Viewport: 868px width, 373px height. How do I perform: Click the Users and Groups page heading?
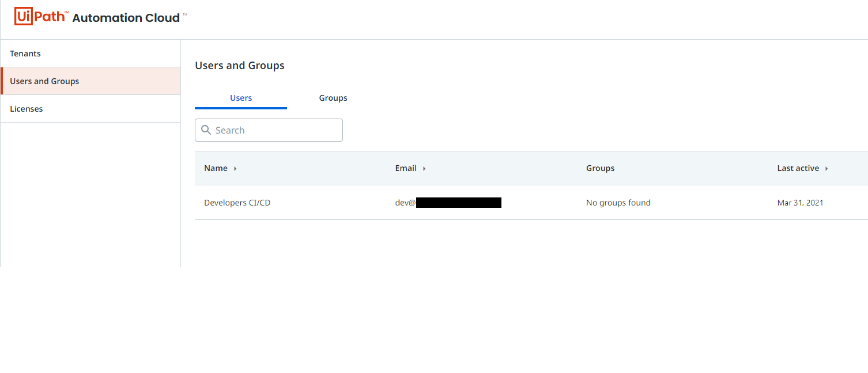(240, 66)
